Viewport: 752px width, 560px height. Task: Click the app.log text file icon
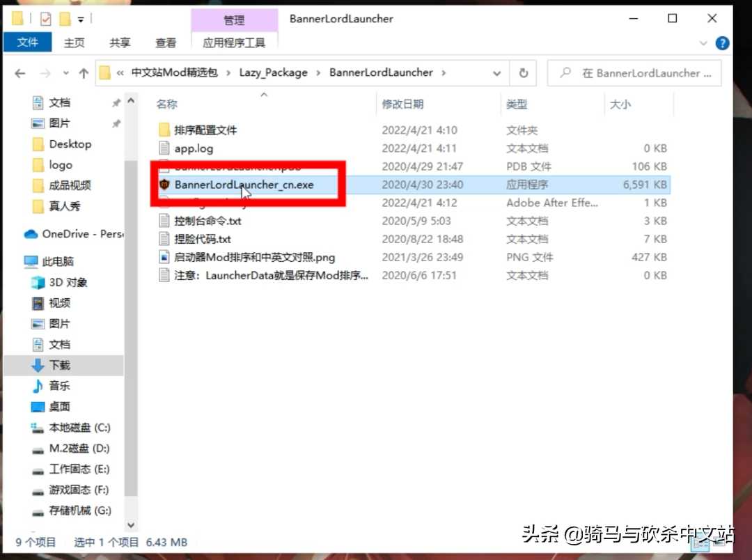click(x=164, y=148)
